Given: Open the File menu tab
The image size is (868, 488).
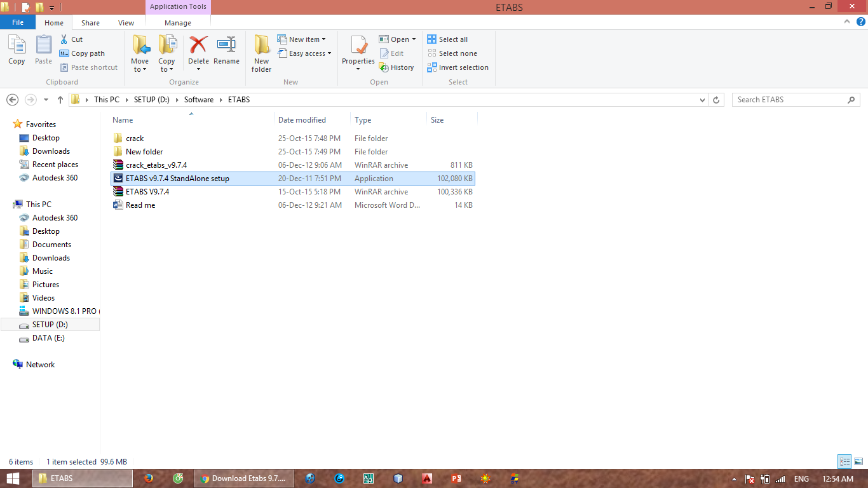Looking at the screenshot, I should point(18,22).
